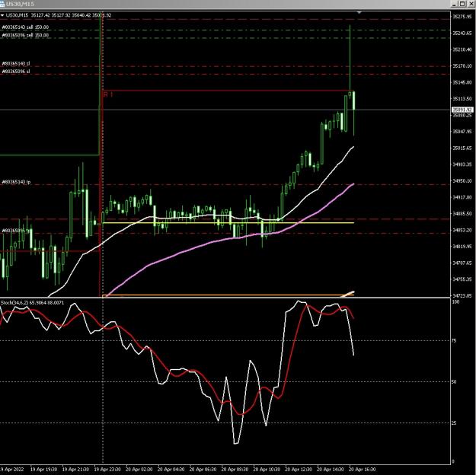This screenshot has height=475, width=476.
Task: Click the 34853.20 price scale label
Action: click(462, 230)
